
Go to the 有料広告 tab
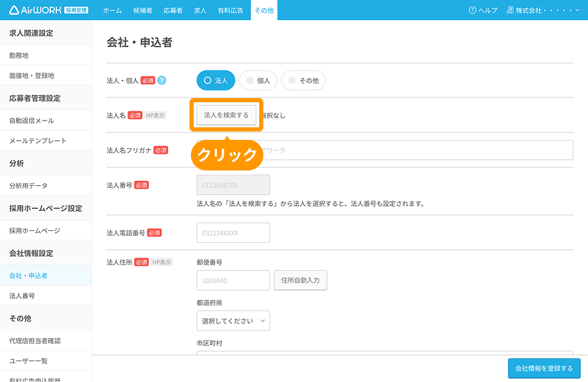pyautogui.click(x=230, y=10)
